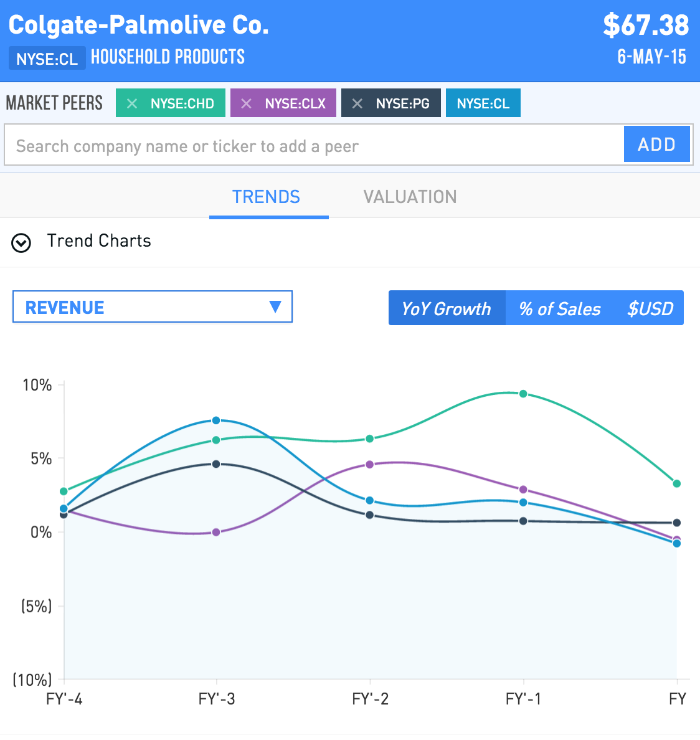Switch to the VALUATION tab
Viewport: 700px width, 740px height.
point(410,197)
